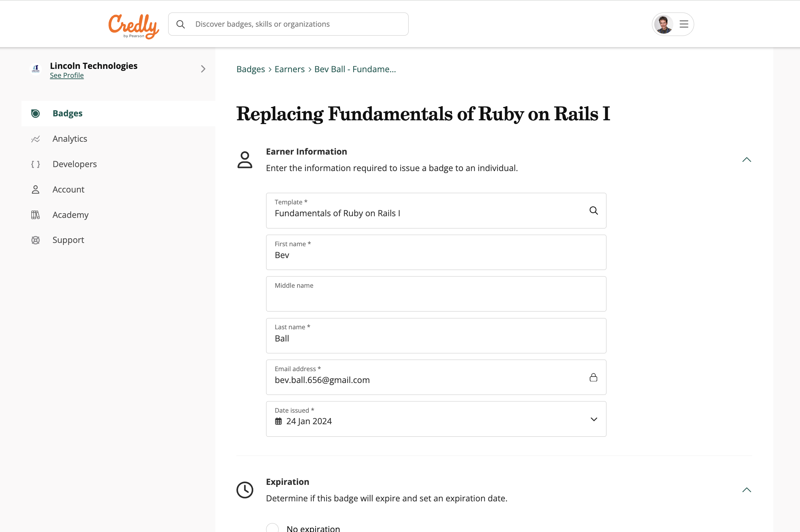Open the Date issued dropdown arrow
Image resolution: width=800 pixels, height=532 pixels.
594,419
